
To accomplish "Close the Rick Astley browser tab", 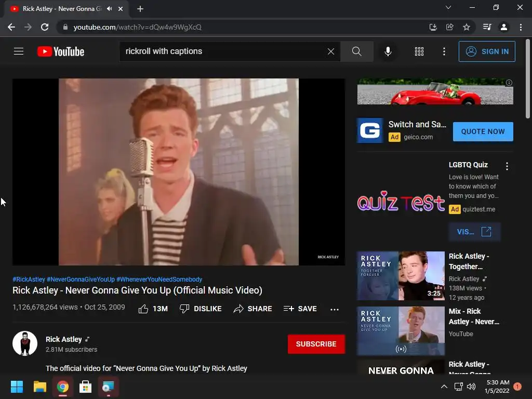I will (121, 9).
